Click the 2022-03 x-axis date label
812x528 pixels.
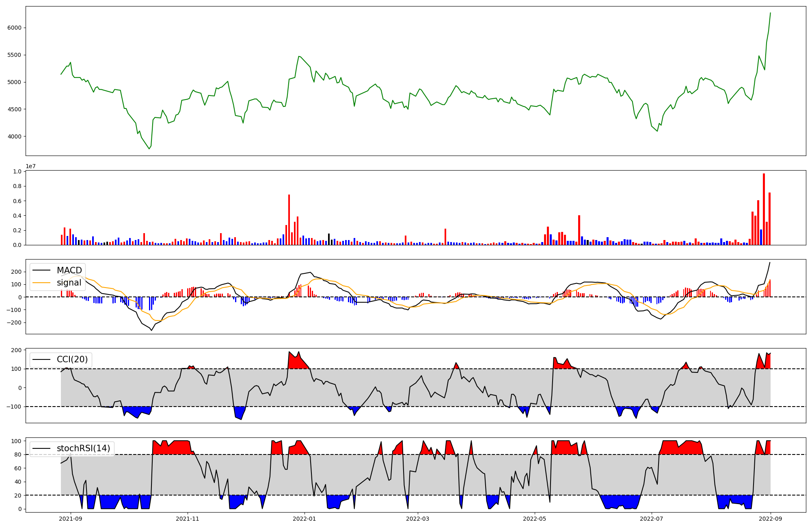[x=418, y=519]
